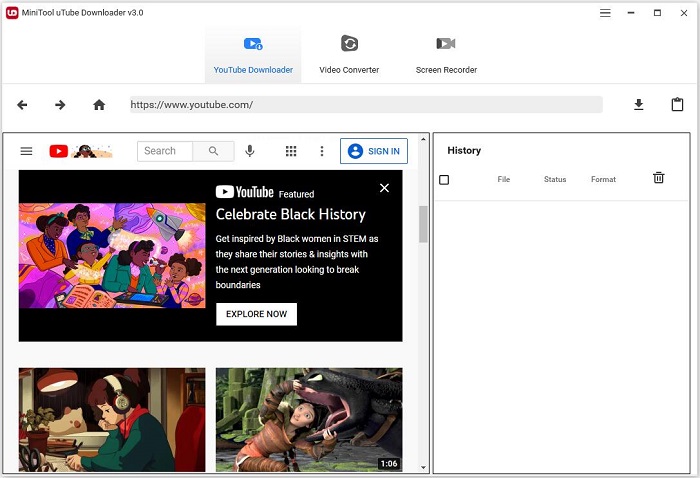Click the History trash delete icon

[658, 178]
